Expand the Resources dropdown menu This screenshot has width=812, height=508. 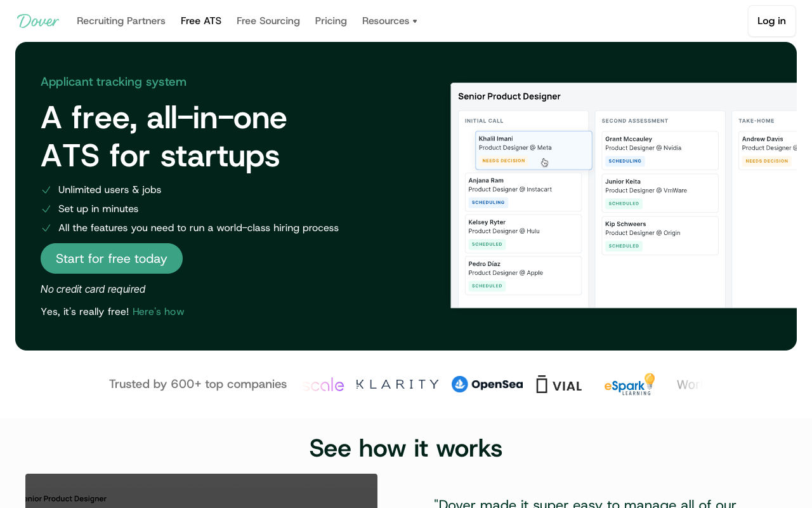[390, 21]
